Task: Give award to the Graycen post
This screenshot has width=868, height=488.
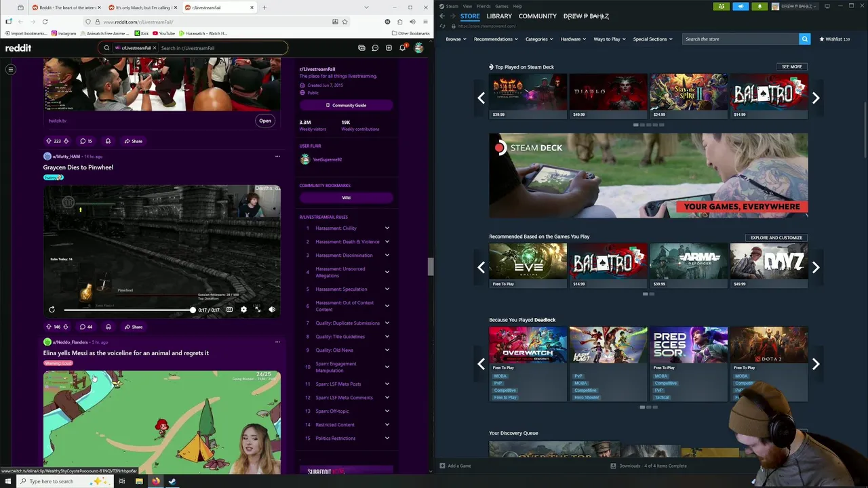Action: pyautogui.click(x=108, y=327)
